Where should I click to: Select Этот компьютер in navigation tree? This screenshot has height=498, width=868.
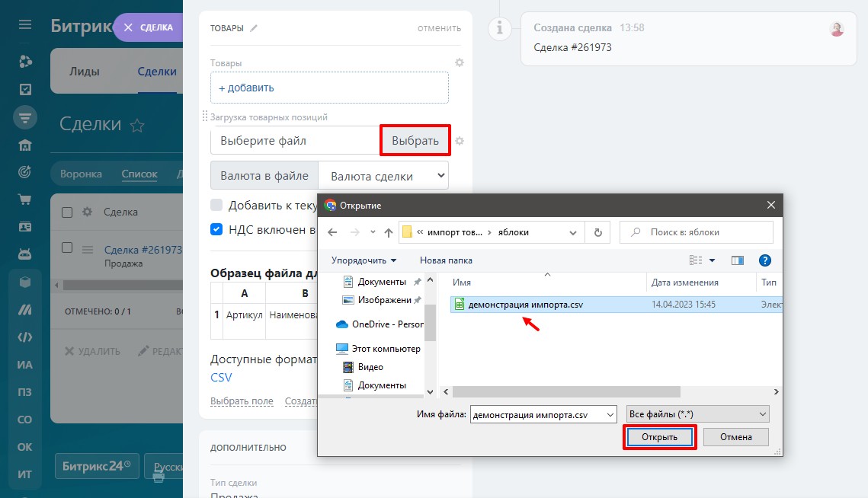pos(379,349)
